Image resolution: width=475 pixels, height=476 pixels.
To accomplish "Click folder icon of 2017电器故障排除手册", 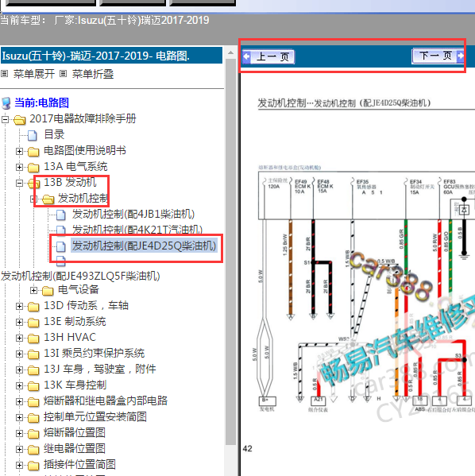I will click(x=19, y=120).
